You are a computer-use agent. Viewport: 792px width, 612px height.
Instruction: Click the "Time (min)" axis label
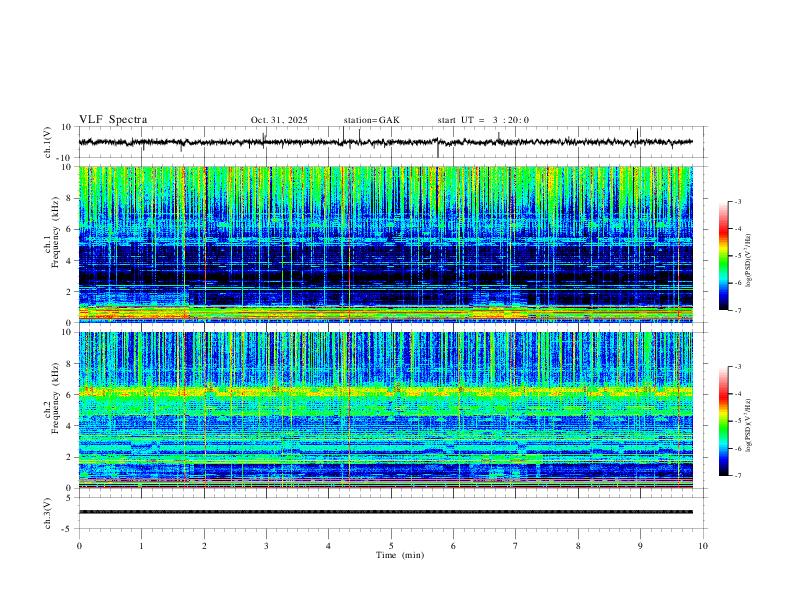pos(400,555)
